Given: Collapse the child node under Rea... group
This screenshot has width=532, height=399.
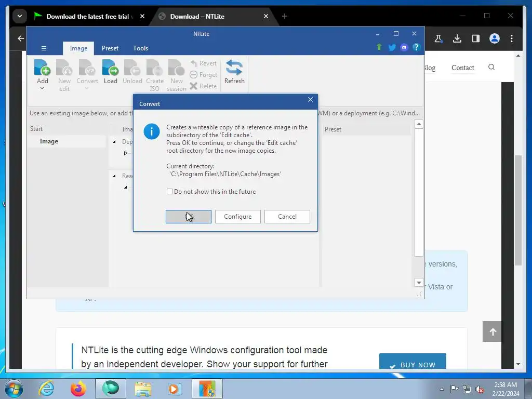Looking at the screenshot, I should (x=126, y=187).
